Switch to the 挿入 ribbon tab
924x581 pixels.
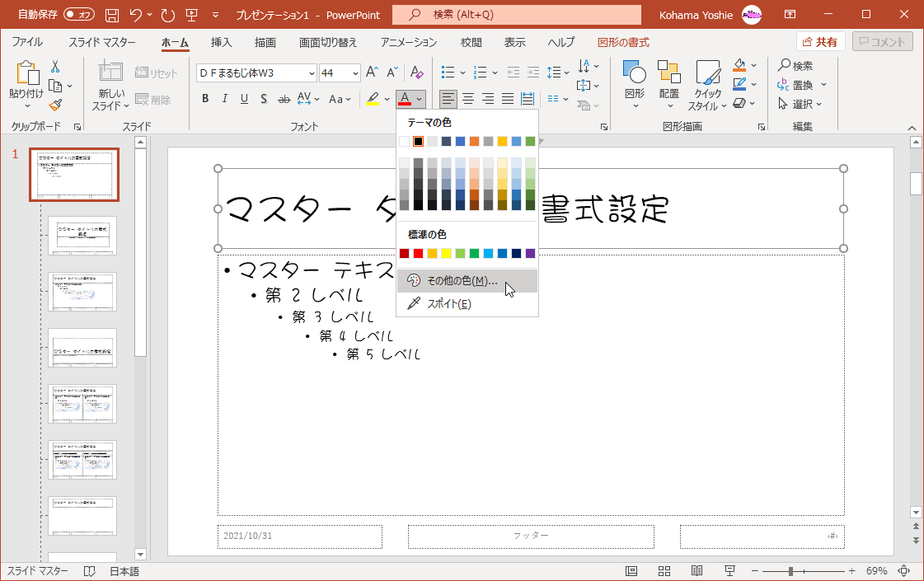tap(221, 42)
